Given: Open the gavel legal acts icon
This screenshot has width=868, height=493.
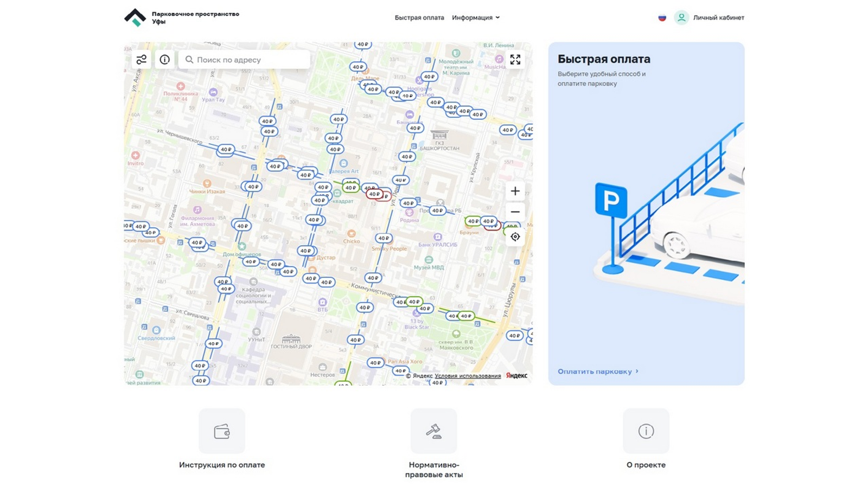Looking at the screenshot, I should point(433,431).
